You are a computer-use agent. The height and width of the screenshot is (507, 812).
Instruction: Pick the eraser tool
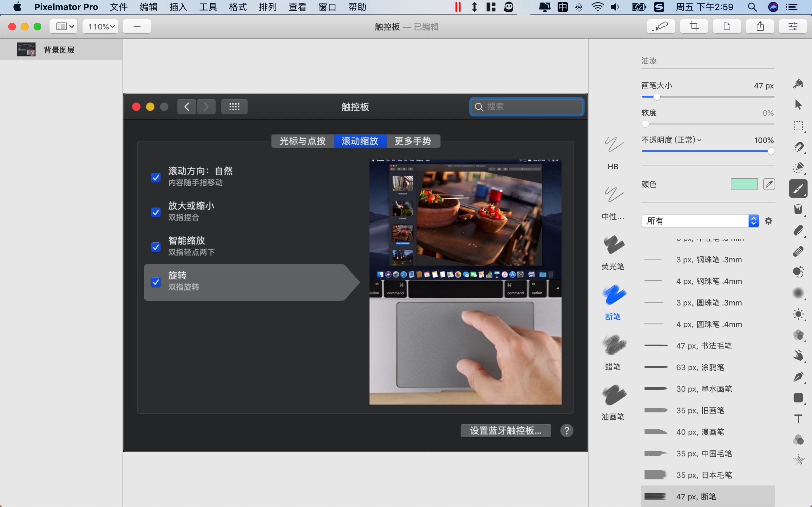pyautogui.click(x=799, y=230)
